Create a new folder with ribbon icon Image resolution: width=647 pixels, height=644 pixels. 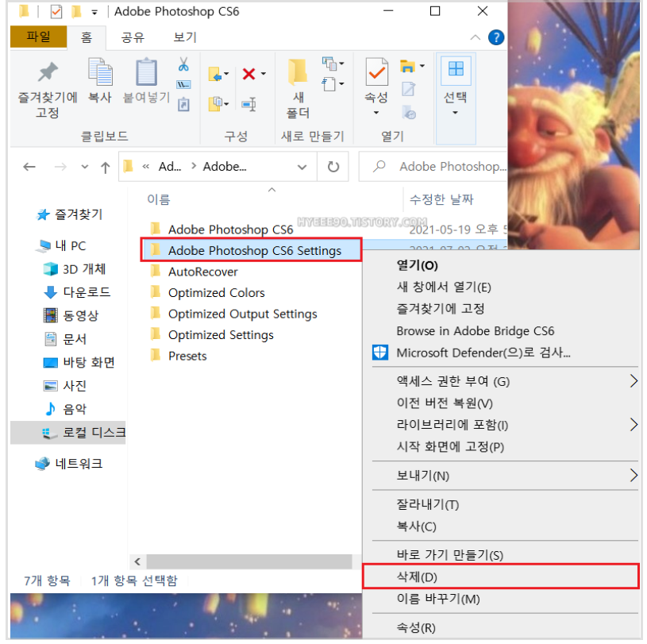click(298, 71)
